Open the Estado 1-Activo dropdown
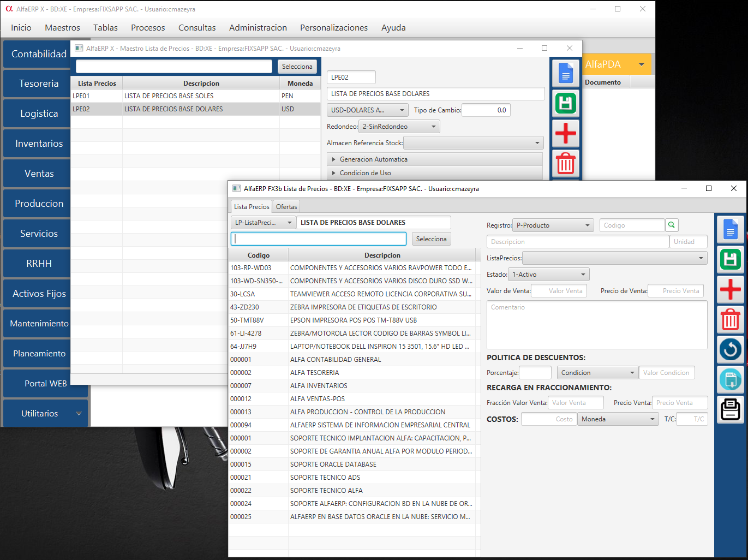The image size is (748, 560). [548, 275]
